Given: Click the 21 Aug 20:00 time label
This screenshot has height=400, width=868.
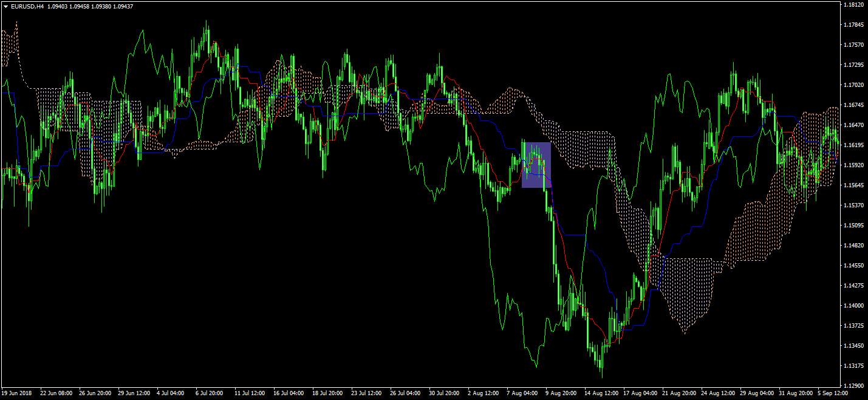Looking at the screenshot, I should click(x=678, y=393).
